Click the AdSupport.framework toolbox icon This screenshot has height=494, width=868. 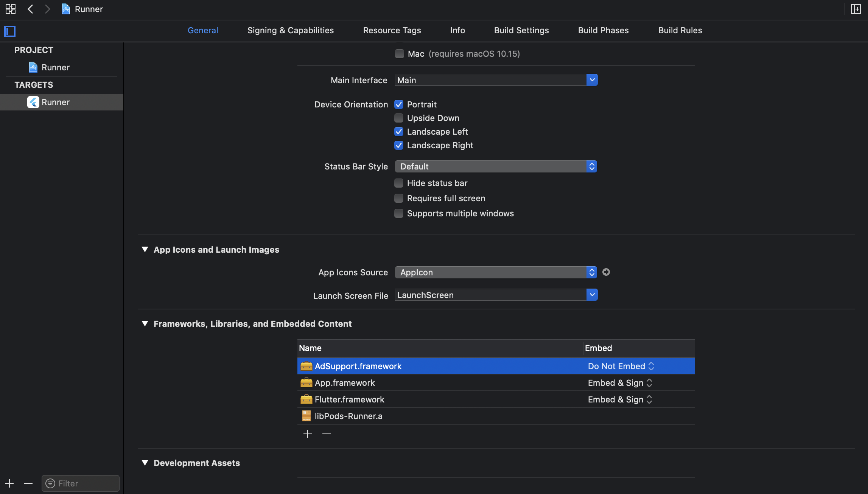[306, 366]
